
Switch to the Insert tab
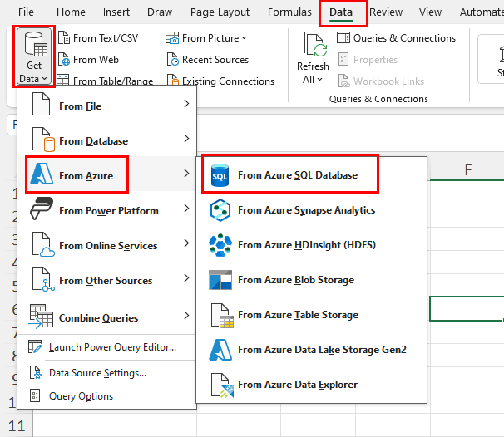click(116, 12)
